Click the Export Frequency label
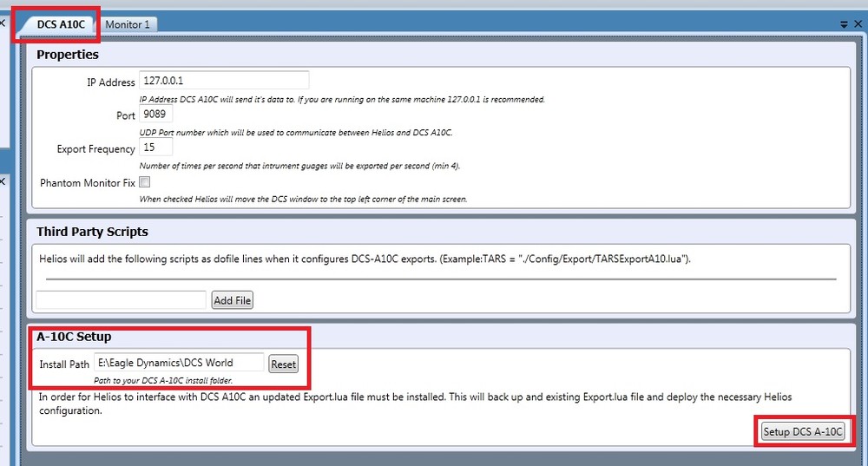The image size is (868, 466). point(95,149)
